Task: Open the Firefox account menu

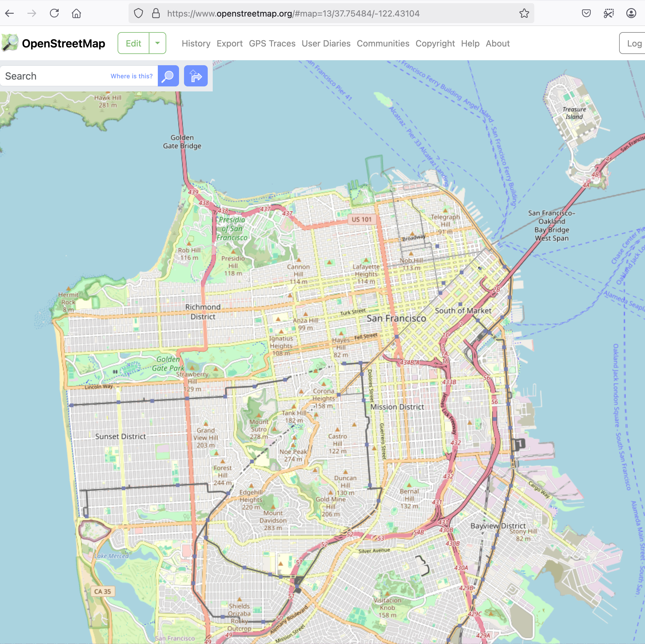Action: click(631, 13)
